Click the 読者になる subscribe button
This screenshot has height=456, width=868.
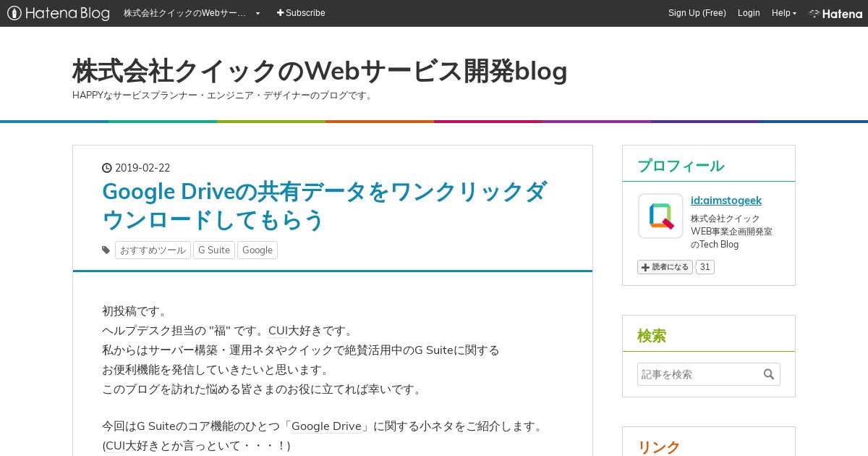665,267
